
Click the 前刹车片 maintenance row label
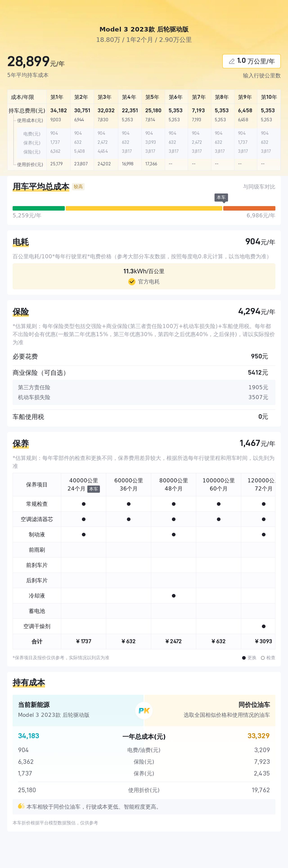tap(37, 565)
